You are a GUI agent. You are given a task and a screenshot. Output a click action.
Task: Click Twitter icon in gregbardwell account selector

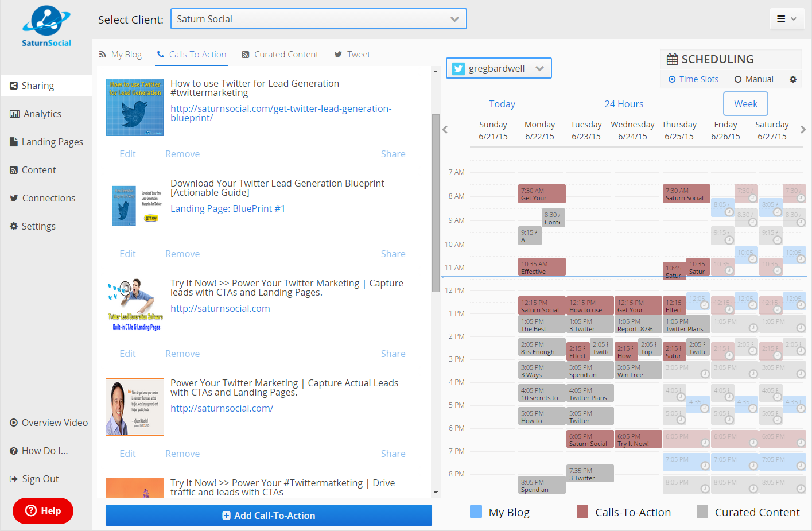point(458,68)
